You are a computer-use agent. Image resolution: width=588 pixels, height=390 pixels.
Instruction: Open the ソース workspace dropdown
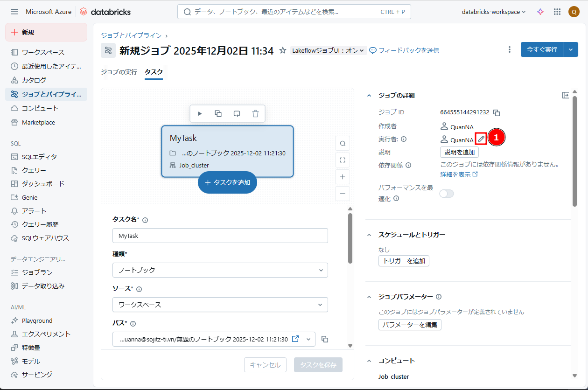coord(220,305)
